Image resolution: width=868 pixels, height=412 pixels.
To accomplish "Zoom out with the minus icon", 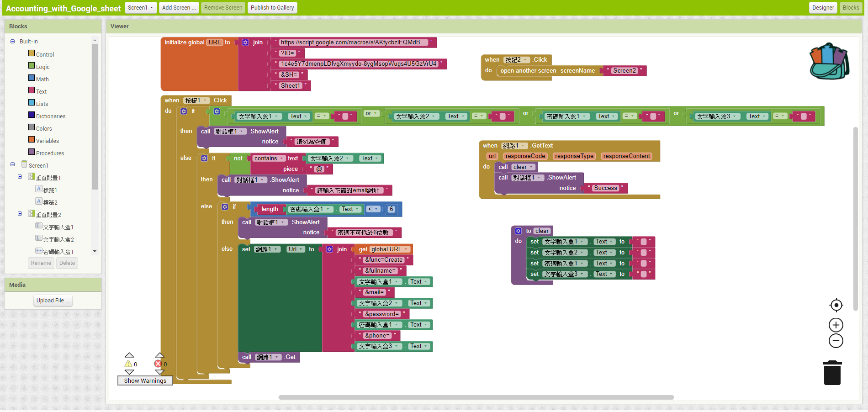I will (x=836, y=341).
